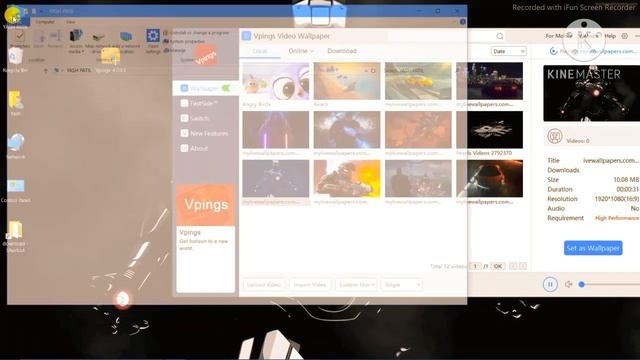Open the New Features sidebar item
This screenshot has height=360, width=640.
(x=204, y=133)
